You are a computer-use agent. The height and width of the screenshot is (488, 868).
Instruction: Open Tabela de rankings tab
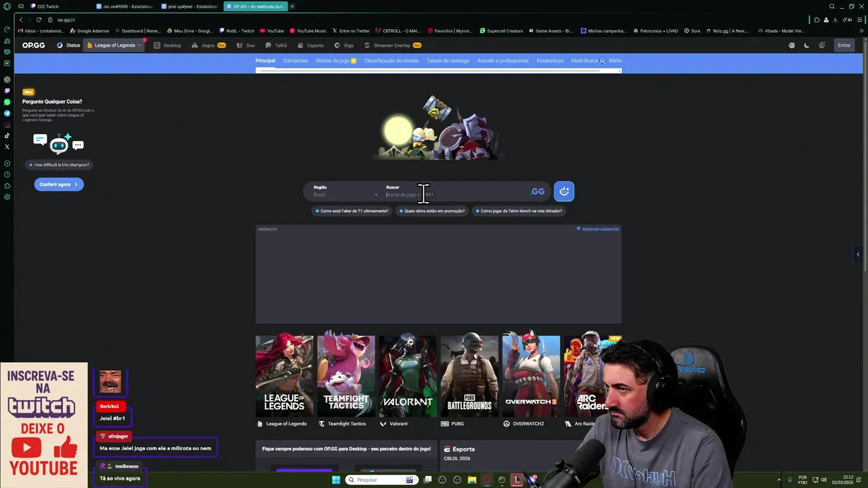[448, 60]
